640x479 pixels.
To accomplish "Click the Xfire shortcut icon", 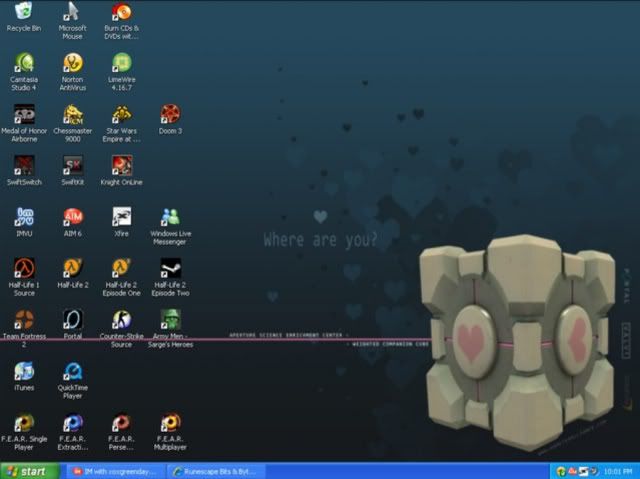I will tap(121, 217).
